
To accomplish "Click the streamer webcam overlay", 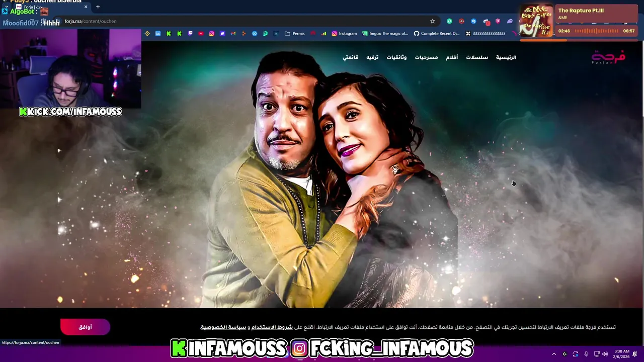I will [x=70, y=68].
